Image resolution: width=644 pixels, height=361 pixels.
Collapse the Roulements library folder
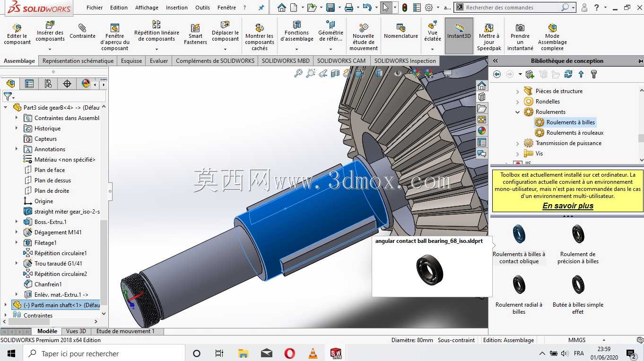click(x=517, y=112)
